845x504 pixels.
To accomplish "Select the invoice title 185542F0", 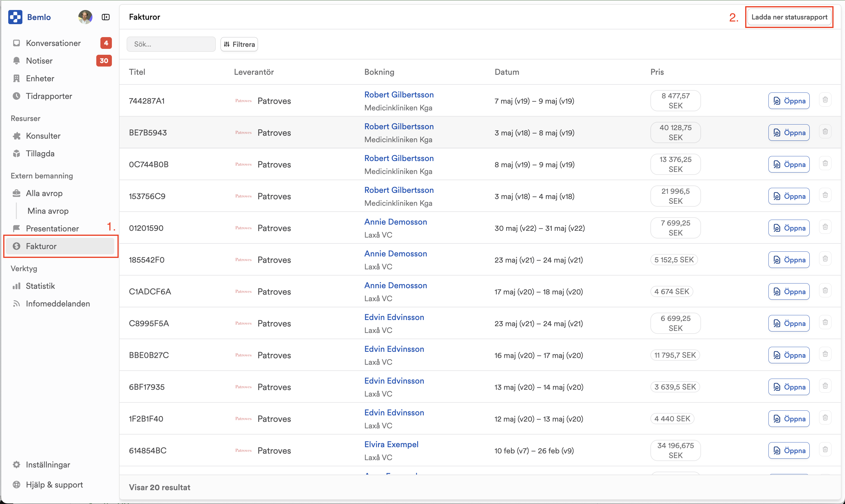I will tap(147, 260).
